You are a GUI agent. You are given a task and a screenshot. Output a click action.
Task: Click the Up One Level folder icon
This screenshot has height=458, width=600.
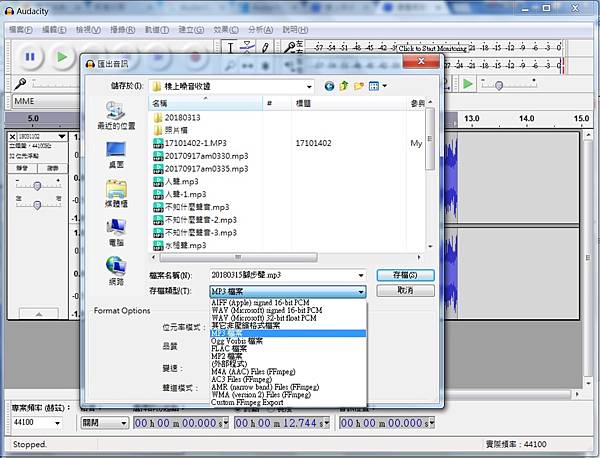[x=344, y=86]
